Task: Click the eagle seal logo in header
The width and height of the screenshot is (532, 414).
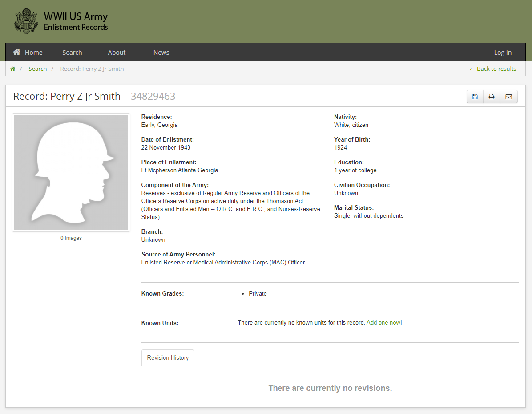Action: point(27,21)
